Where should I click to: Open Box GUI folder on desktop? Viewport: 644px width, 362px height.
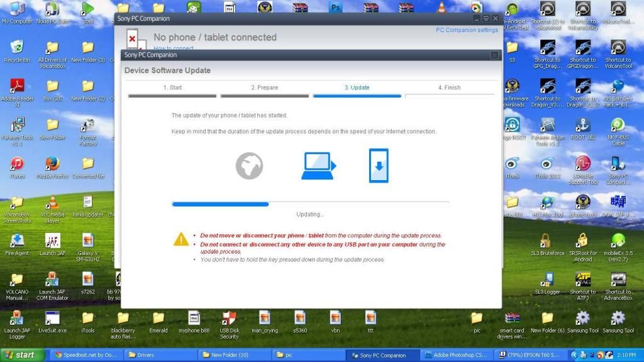pos(52,90)
